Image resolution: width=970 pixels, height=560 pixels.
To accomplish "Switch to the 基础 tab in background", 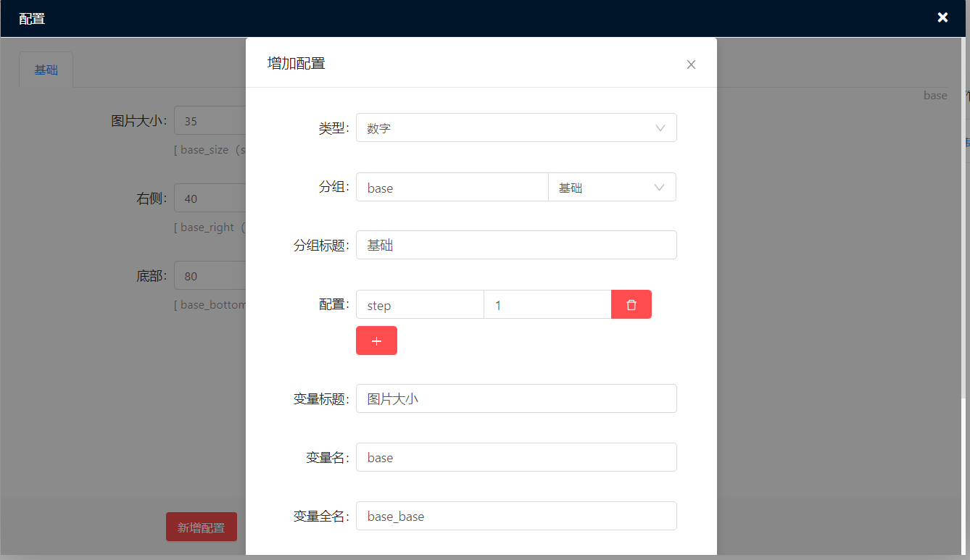I will click(x=46, y=70).
